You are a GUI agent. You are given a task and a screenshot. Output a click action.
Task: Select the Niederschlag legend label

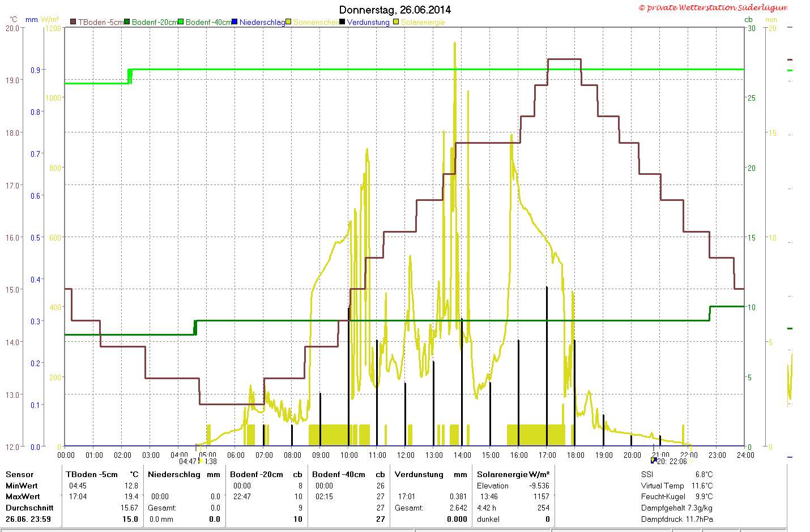[x=262, y=22]
